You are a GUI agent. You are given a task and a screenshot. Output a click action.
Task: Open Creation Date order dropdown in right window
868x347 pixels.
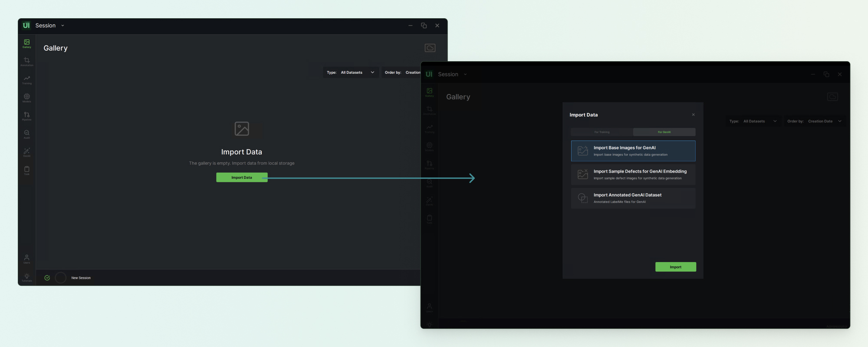815,121
